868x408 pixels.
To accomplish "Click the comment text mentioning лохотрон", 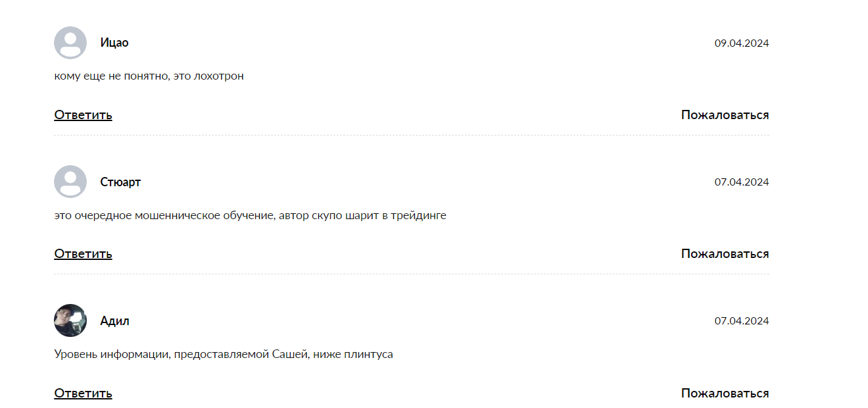I will pyautogui.click(x=149, y=76).
